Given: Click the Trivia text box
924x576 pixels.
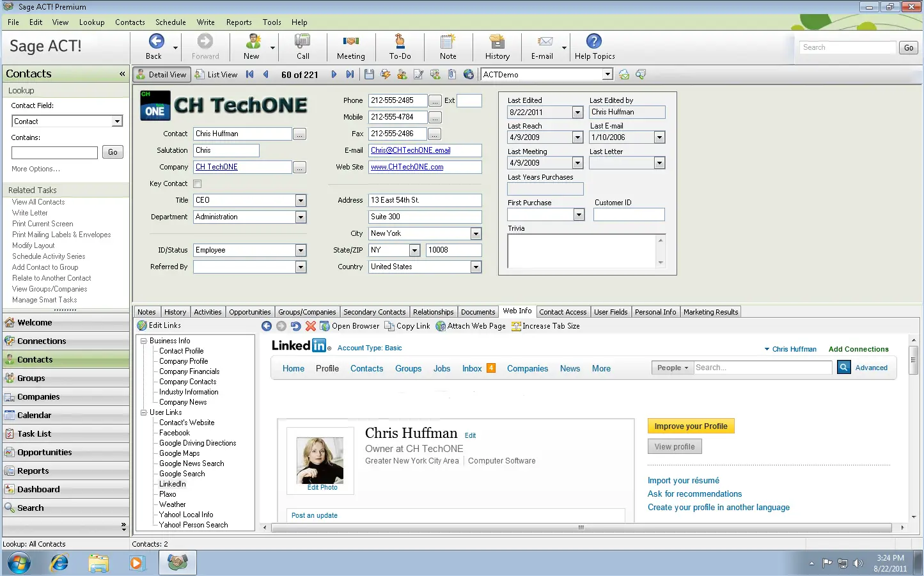Looking at the screenshot, I should pyautogui.click(x=581, y=251).
